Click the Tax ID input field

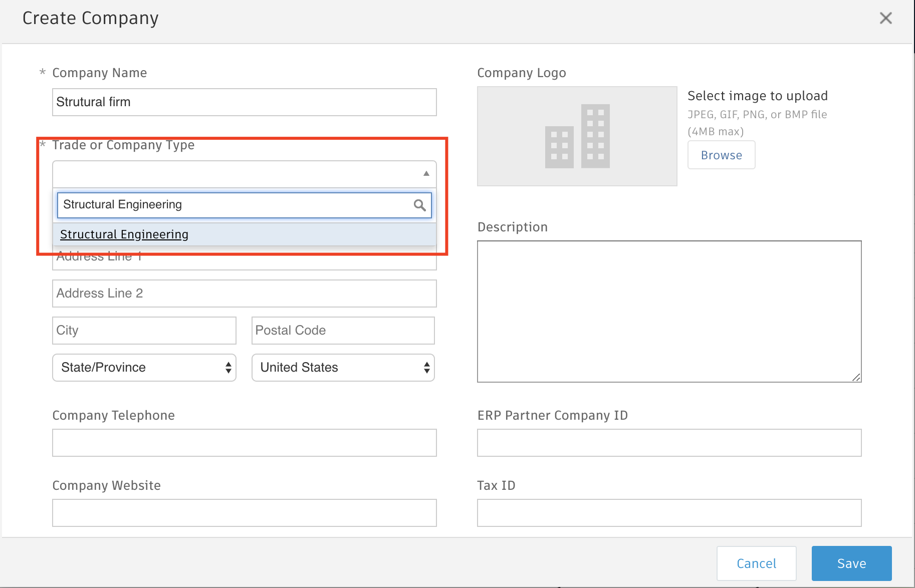tap(669, 512)
